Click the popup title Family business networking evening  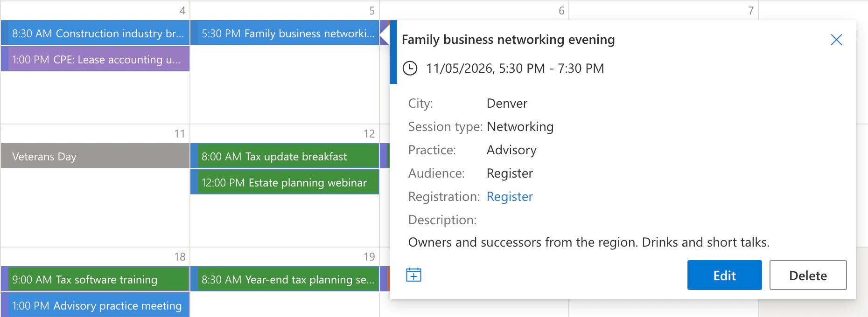508,40
